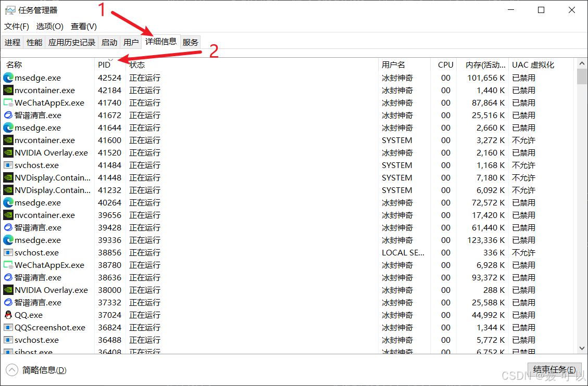Switch to the 性能 tab
The image size is (588, 386).
(34, 42)
